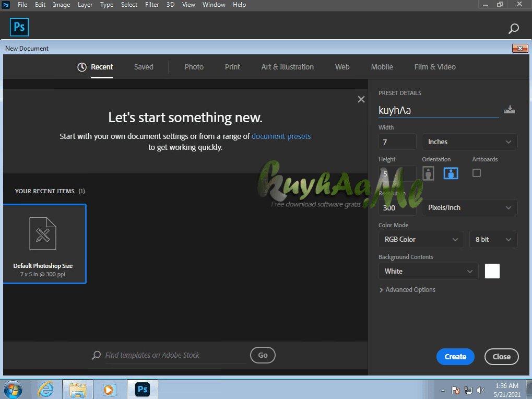The width and height of the screenshot is (532, 399).
Task: Click the preset name field kuyhAa
Action: (x=439, y=111)
